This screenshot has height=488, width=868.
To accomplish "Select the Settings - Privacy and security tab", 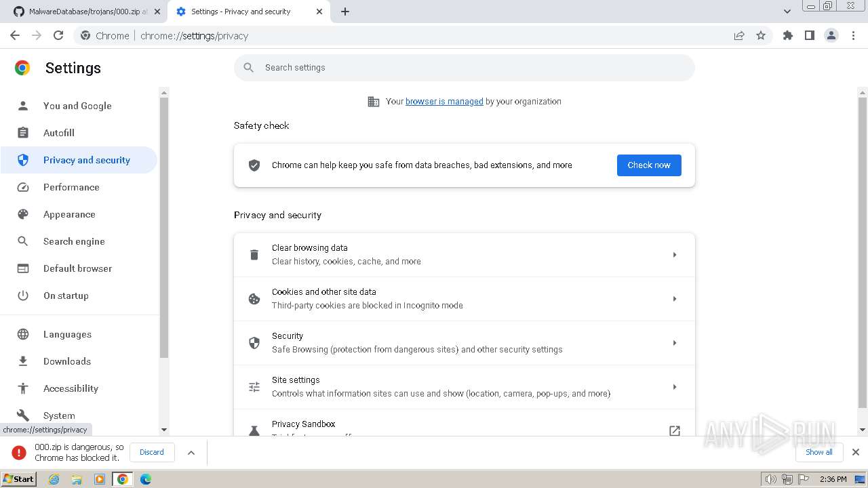I will (241, 12).
